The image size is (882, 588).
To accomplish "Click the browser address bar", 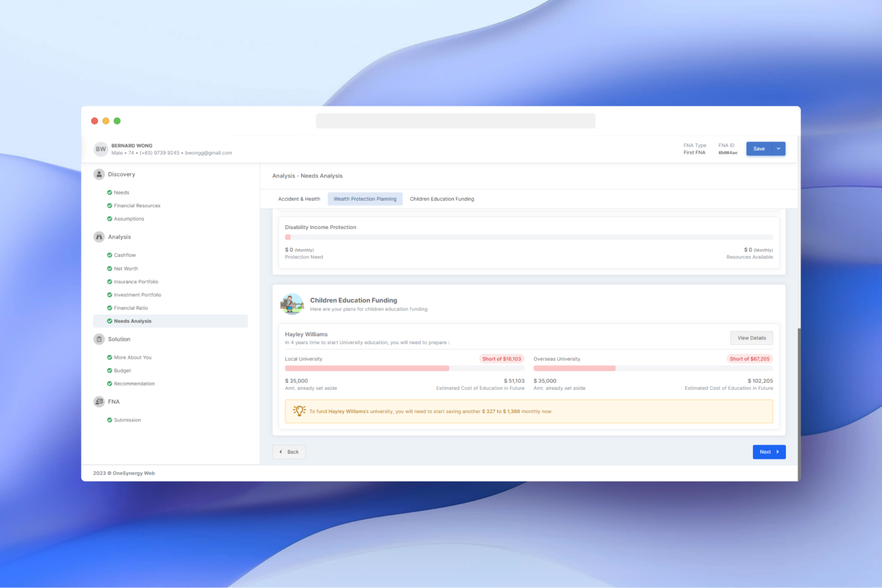I will coord(455,121).
